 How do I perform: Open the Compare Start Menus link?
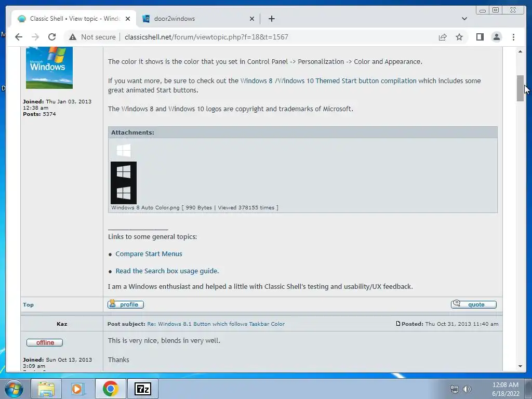(x=149, y=254)
